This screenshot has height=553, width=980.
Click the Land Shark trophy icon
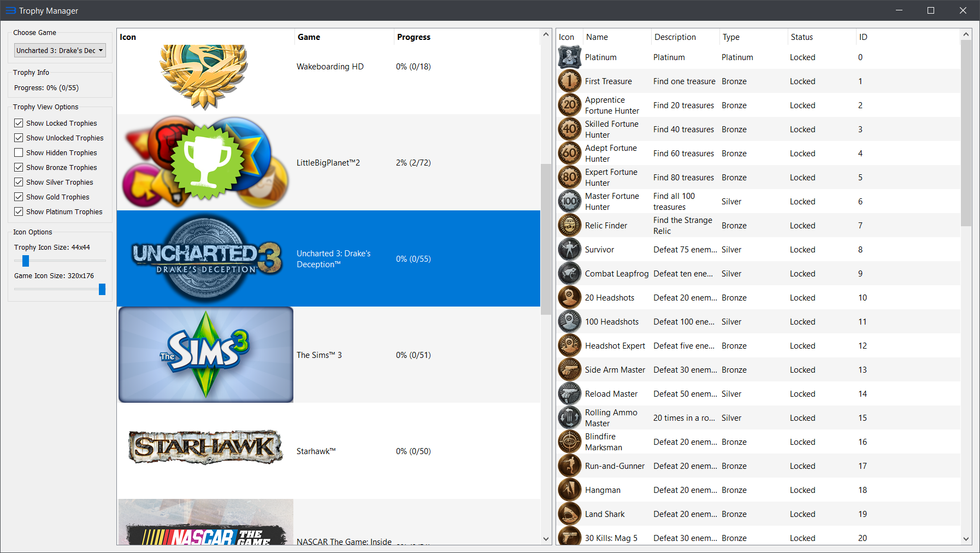tap(569, 514)
